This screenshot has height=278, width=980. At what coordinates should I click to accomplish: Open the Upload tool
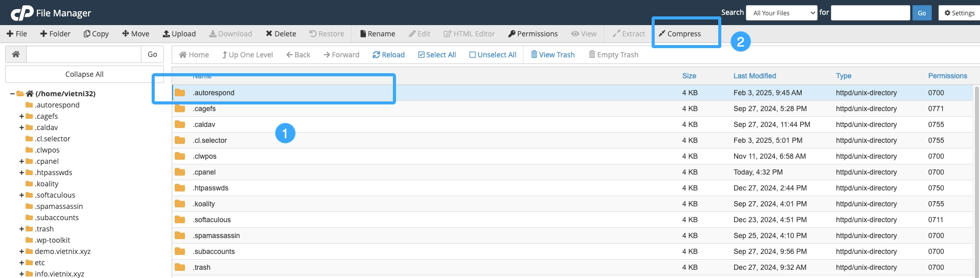point(179,34)
